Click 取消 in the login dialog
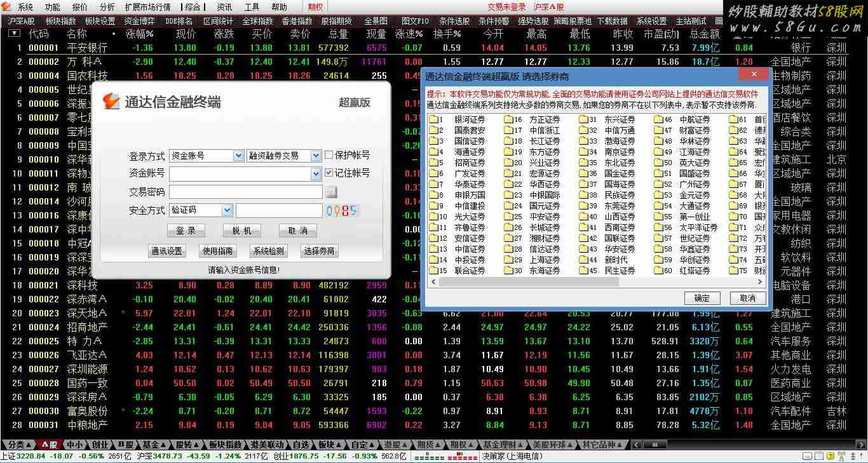 [297, 231]
